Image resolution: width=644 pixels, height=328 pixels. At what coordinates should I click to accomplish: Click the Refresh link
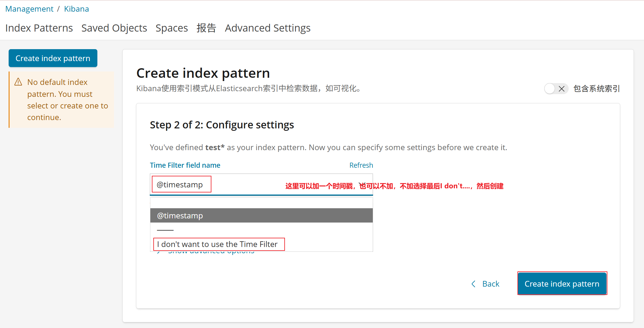click(x=361, y=165)
